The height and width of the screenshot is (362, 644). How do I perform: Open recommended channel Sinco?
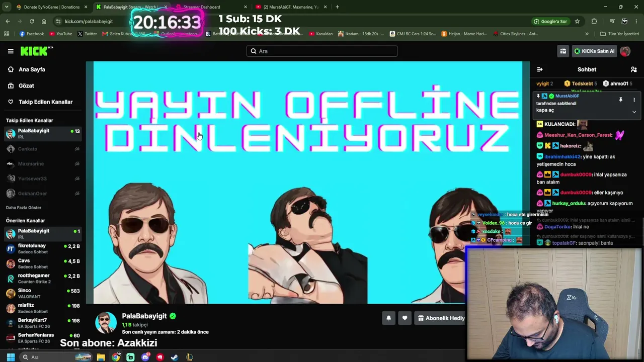[x=43, y=293]
